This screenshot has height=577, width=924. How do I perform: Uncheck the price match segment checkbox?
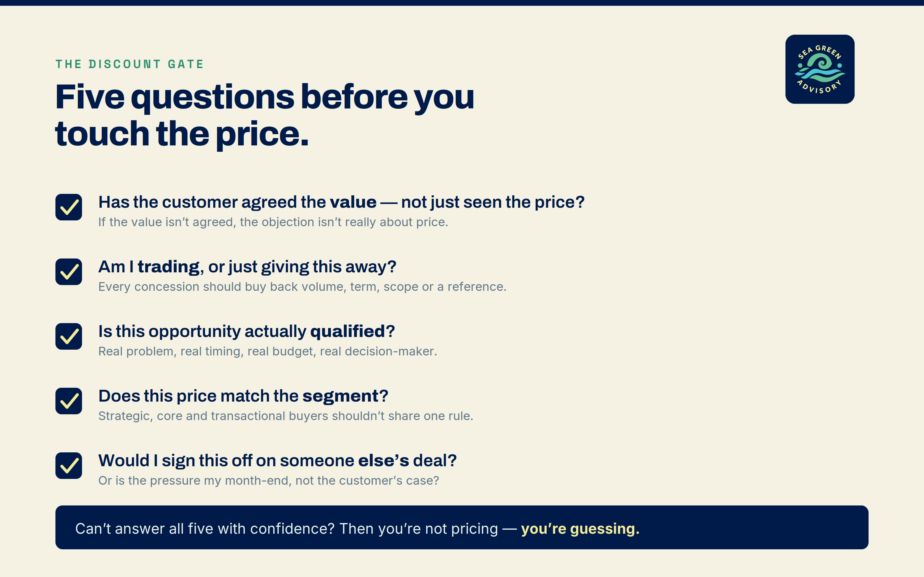tap(69, 401)
